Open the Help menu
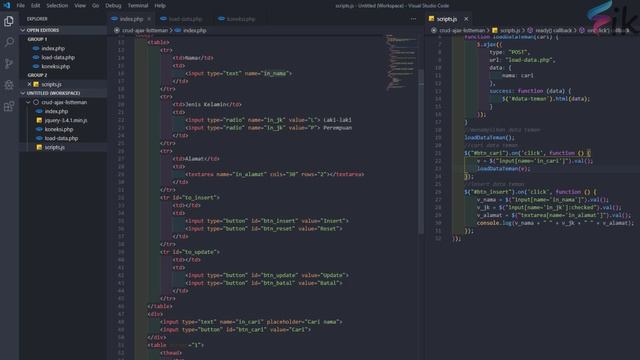 click(x=160, y=6)
